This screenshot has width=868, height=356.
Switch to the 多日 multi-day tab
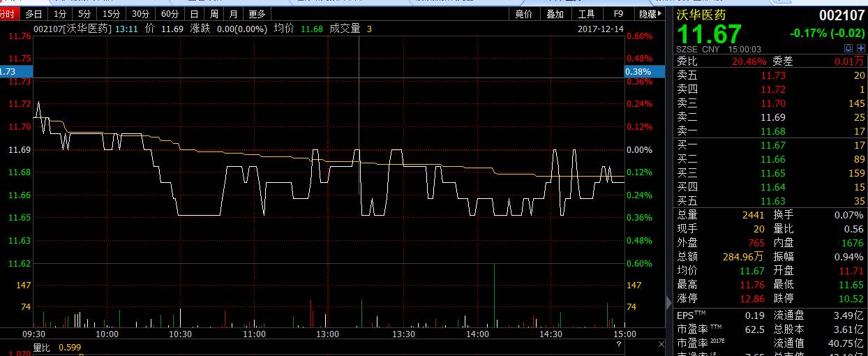pos(33,13)
